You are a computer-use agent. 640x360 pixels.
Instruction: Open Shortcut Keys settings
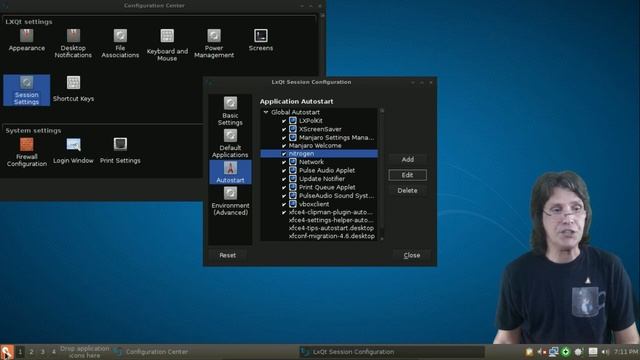[73, 89]
